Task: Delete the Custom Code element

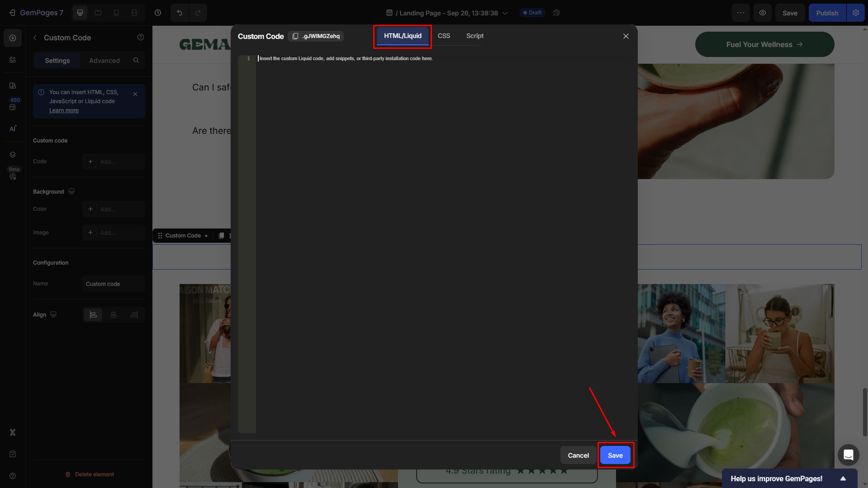Action: point(89,474)
